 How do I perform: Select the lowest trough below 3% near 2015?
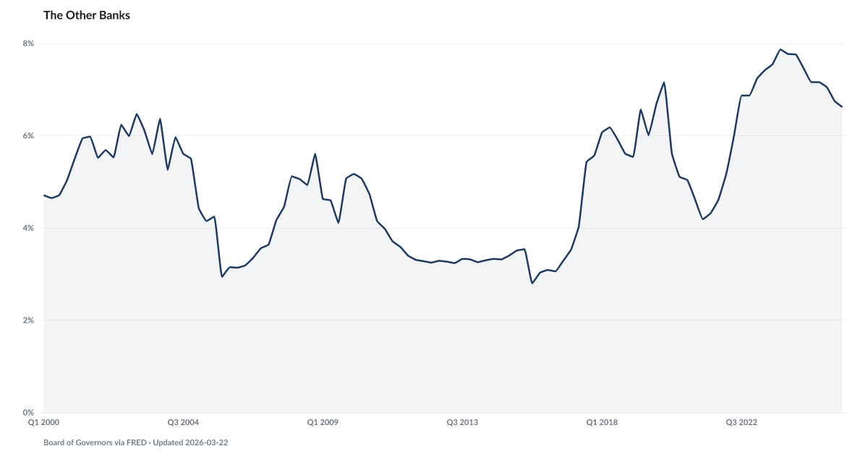click(x=532, y=280)
